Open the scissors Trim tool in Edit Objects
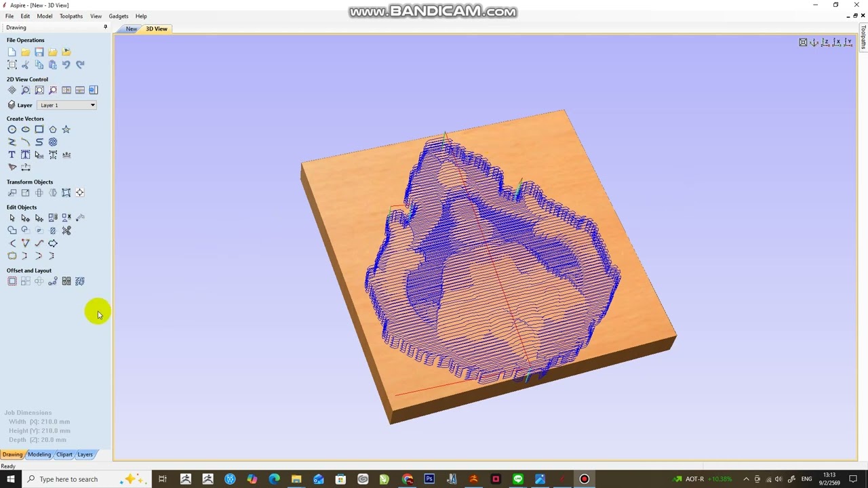Screen dimensions: 868x488 66,230
